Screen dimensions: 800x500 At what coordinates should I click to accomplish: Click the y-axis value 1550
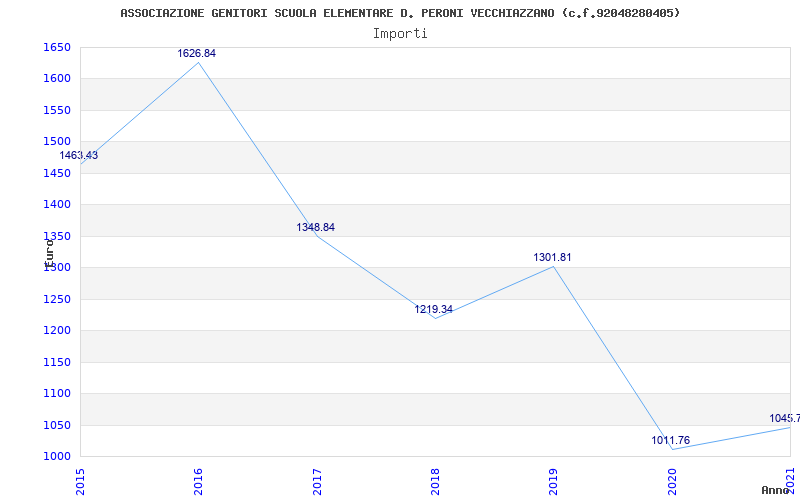coord(57,110)
